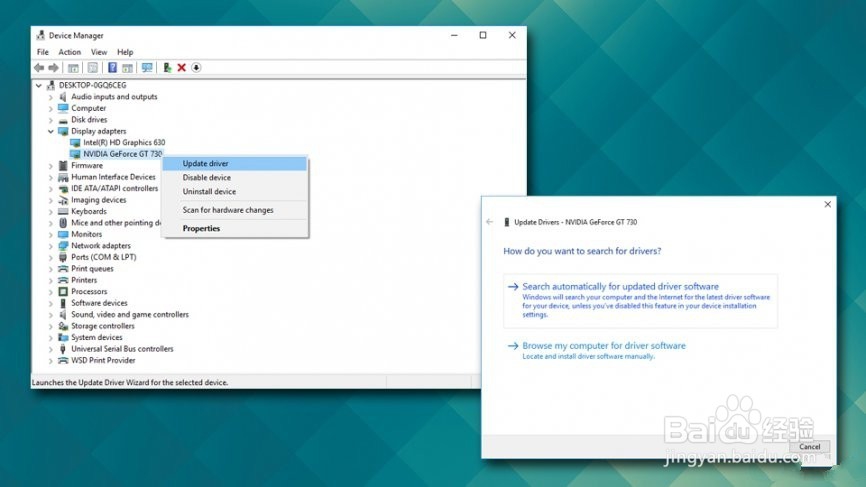The height and width of the screenshot is (487, 866).
Task: Select IDE ATA/ATAPI controllers tree row
Action: pos(114,188)
